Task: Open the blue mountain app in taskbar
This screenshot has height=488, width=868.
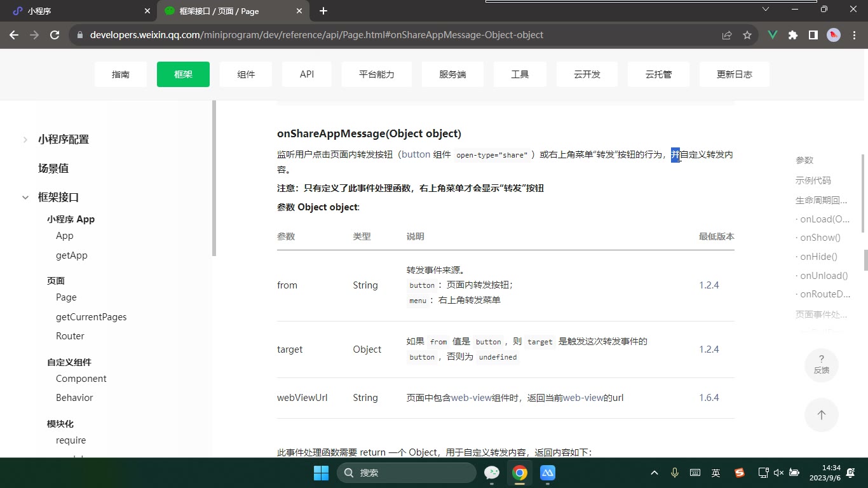Action: click(x=548, y=473)
